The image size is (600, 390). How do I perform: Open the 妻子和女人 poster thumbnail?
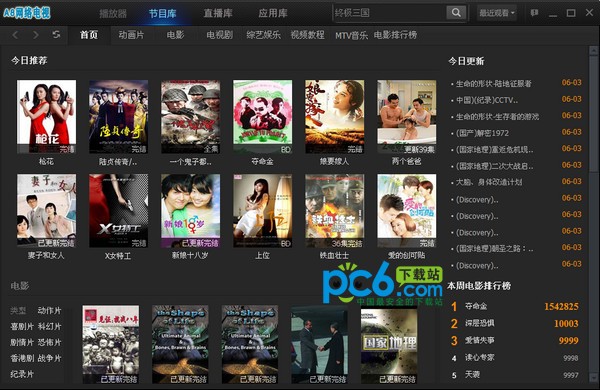46,211
